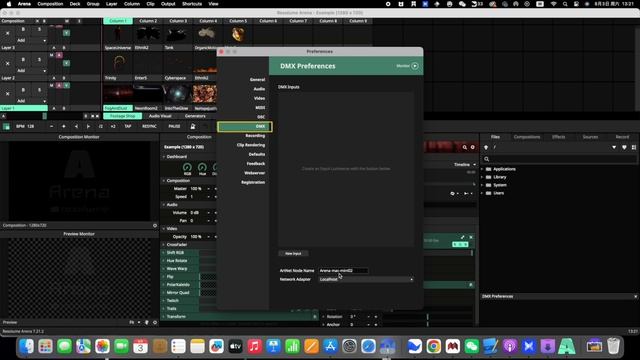Toggle the green V video button on Layer 3
This screenshot has height=360, width=640.
click(67, 33)
